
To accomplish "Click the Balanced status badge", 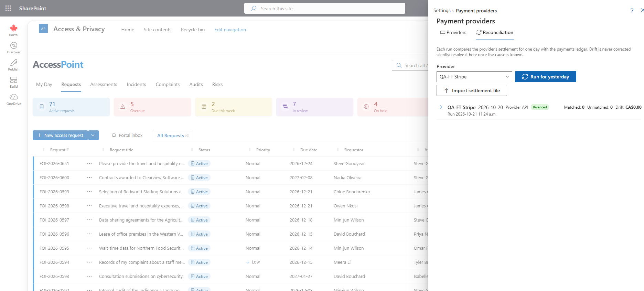I will [540, 107].
